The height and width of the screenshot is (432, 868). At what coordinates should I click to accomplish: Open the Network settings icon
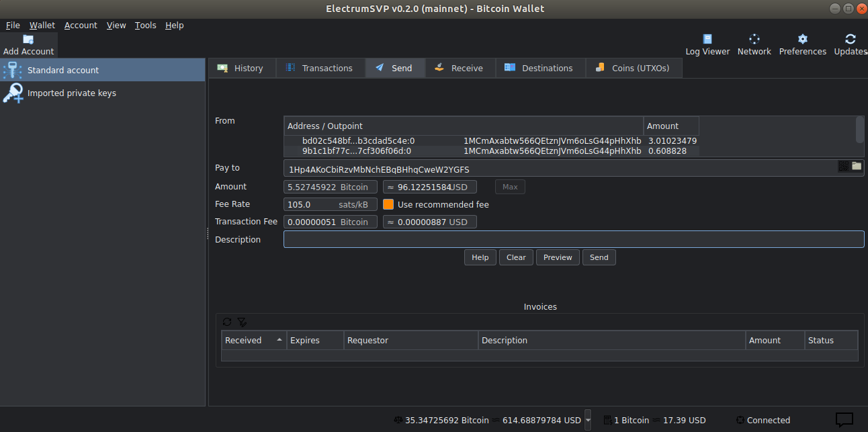tap(754, 39)
